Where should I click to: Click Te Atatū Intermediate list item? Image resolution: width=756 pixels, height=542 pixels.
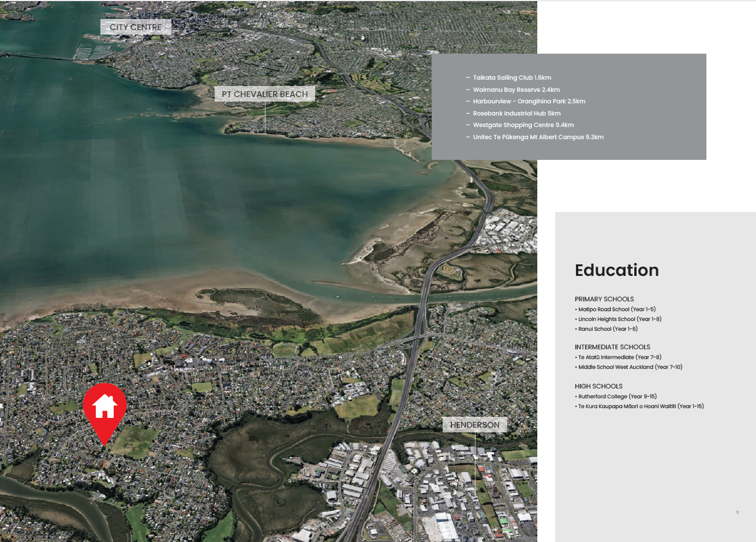(619, 357)
